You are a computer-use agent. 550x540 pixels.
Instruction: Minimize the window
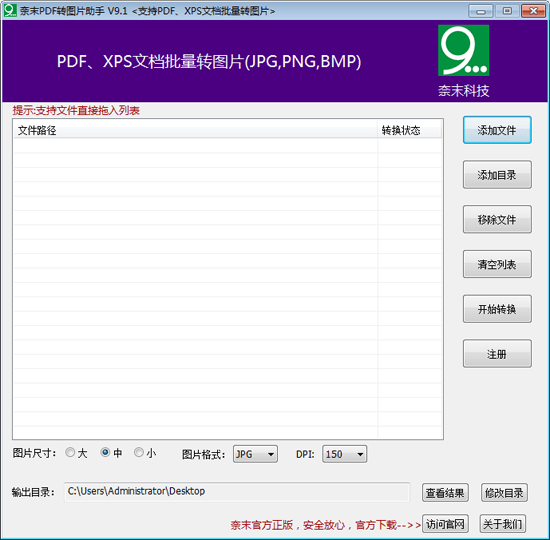click(481, 11)
